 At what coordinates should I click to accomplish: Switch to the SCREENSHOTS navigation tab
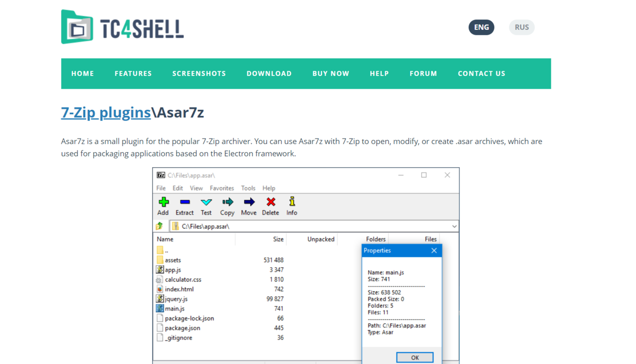pyautogui.click(x=199, y=73)
